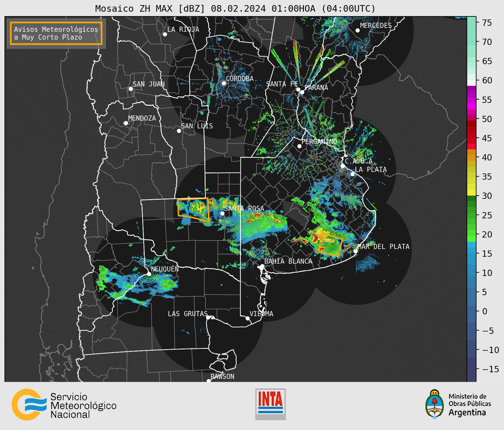
Task: Pick the white 60 dBZ band on color scale
Action: point(471,83)
